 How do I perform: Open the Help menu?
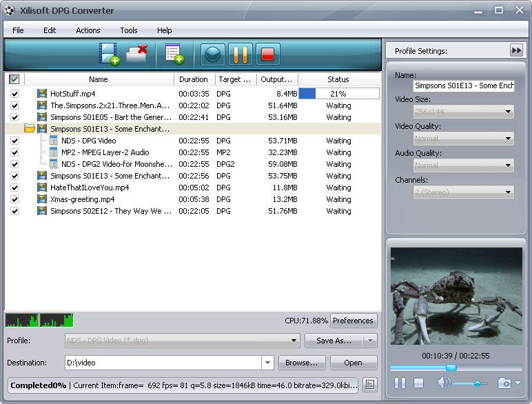tap(164, 30)
